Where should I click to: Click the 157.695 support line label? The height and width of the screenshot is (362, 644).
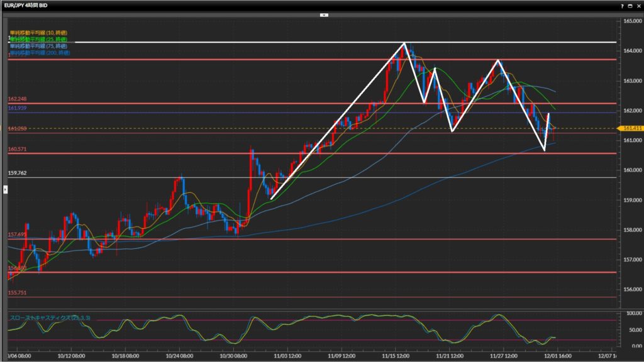[x=17, y=234]
